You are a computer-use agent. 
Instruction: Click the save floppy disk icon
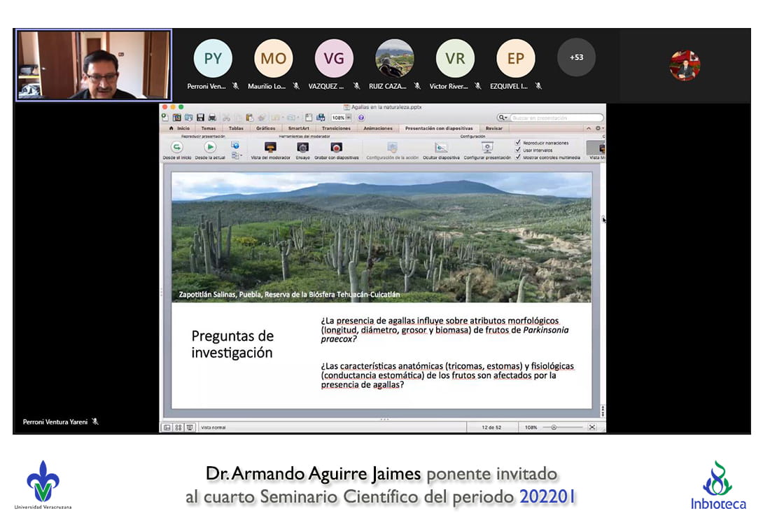(200, 118)
